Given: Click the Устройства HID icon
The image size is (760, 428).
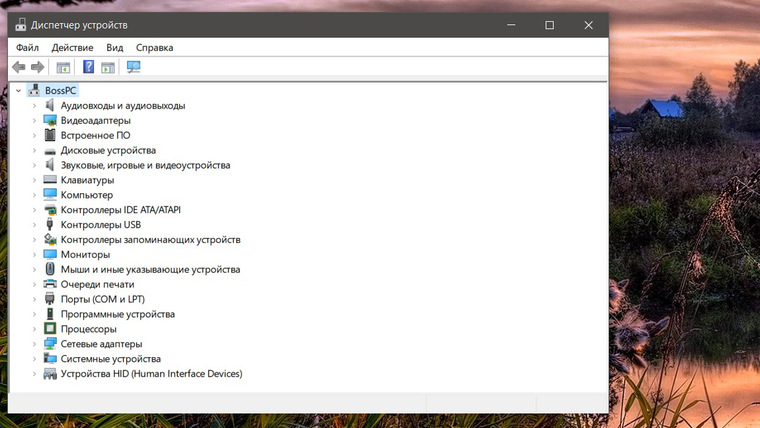Looking at the screenshot, I should tap(50, 374).
